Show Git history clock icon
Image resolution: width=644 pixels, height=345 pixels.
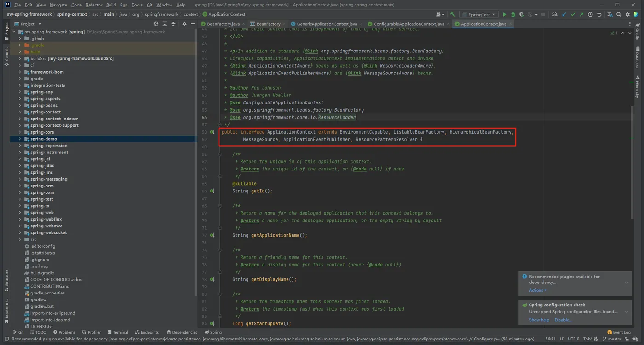(x=590, y=15)
